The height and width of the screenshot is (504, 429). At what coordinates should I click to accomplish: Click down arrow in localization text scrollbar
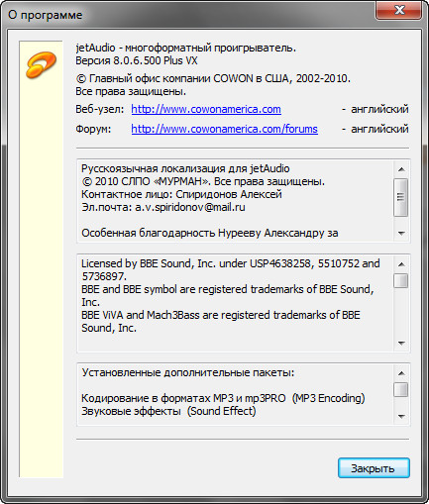[x=401, y=233]
